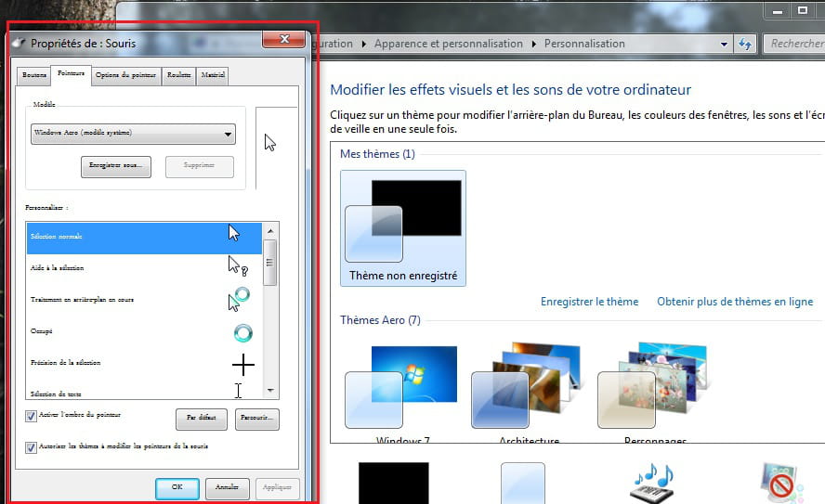
Task: Open the Modèle Windows Aero dropdown
Action: (x=133, y=134)
